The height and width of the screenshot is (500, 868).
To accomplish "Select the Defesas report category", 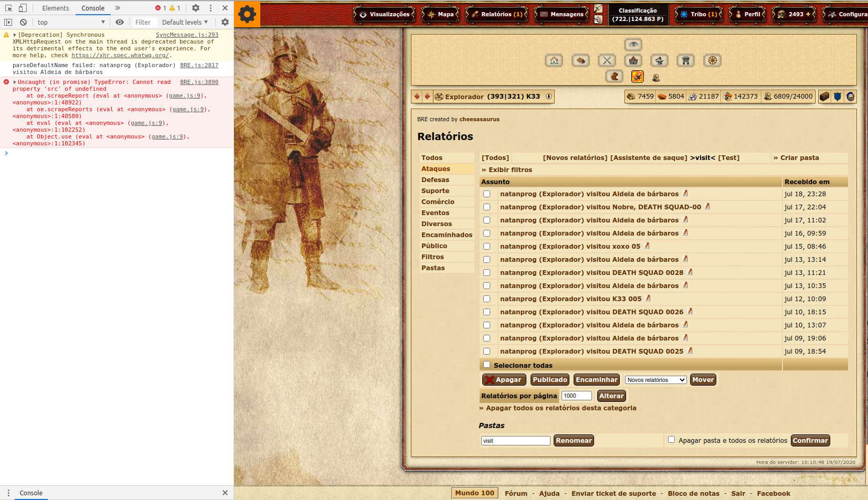I will (x=435, y=180).
